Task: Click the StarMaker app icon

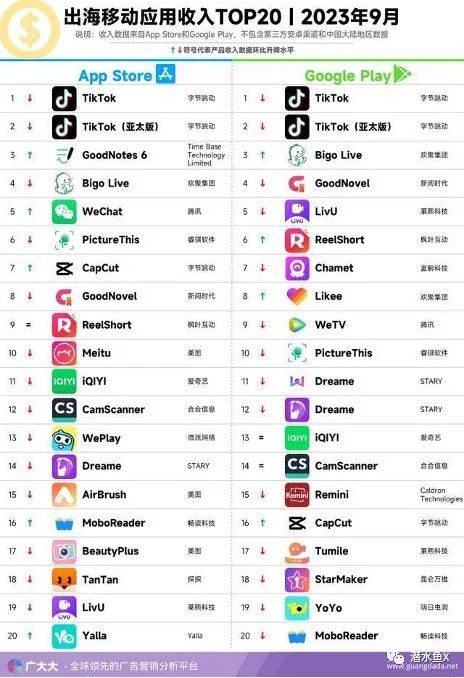Action: click(297, 579)
